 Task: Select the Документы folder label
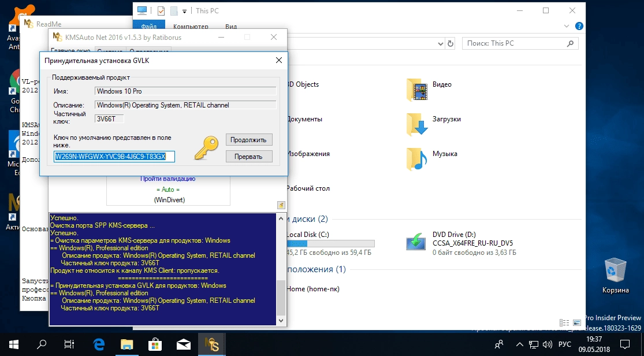[304, 119]
